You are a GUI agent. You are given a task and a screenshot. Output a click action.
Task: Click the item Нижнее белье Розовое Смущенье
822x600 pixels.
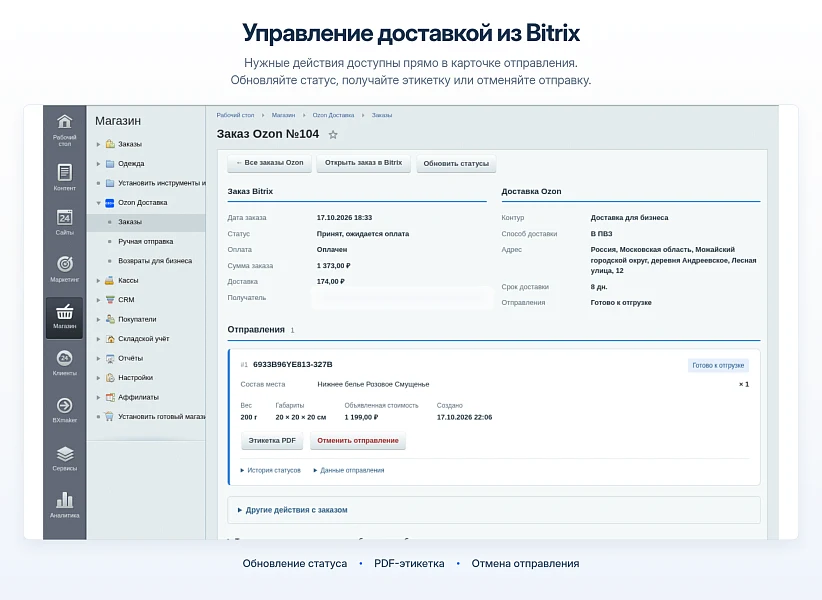pyautogui.click(x=373, y=385)
